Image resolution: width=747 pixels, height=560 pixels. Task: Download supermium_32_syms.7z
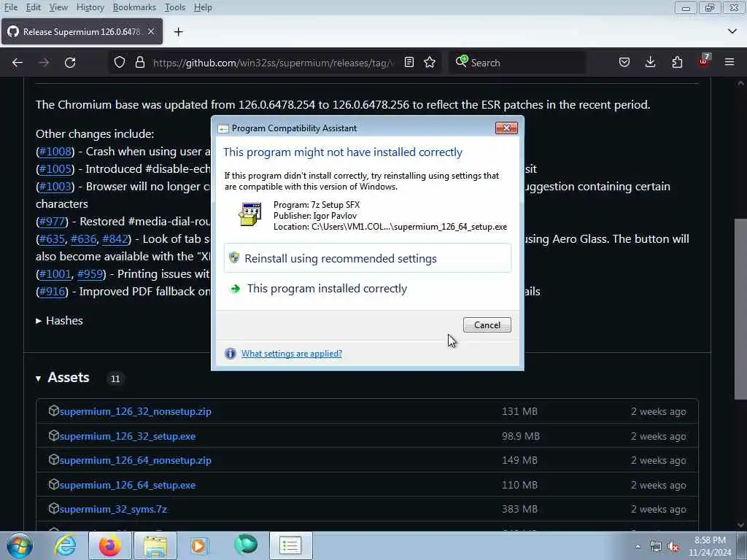113,509
